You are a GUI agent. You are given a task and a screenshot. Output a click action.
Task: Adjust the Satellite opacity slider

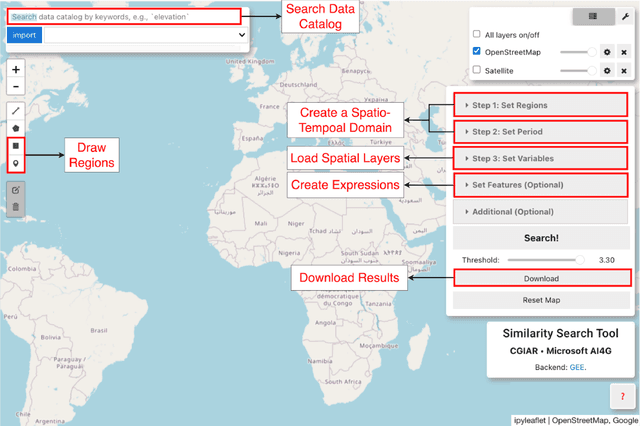(578, 71)
